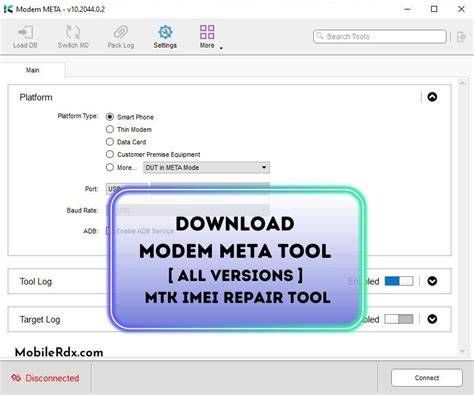Viewport: 474px width, 395px height.
Task: Click the Platform section heading
Action: [36, 97]
